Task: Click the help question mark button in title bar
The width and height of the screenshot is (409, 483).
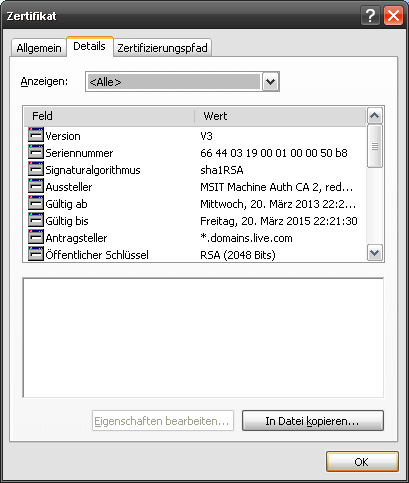Action: (370, 16)
